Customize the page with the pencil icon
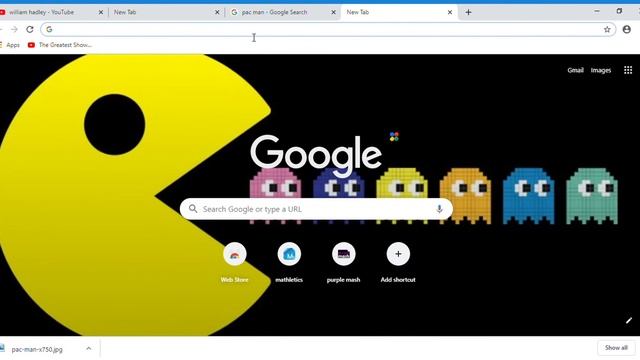 [629, 321]
